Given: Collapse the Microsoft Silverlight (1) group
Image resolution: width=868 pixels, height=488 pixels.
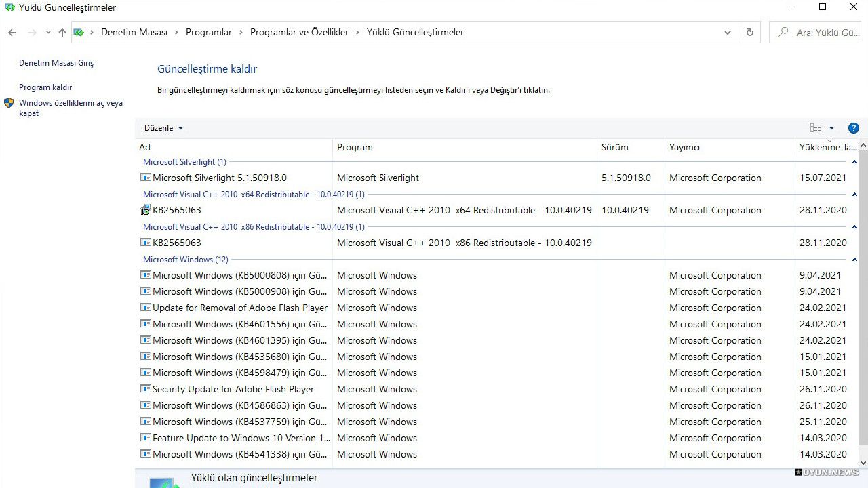Looking at the screenshot, I should click(854, 162).
